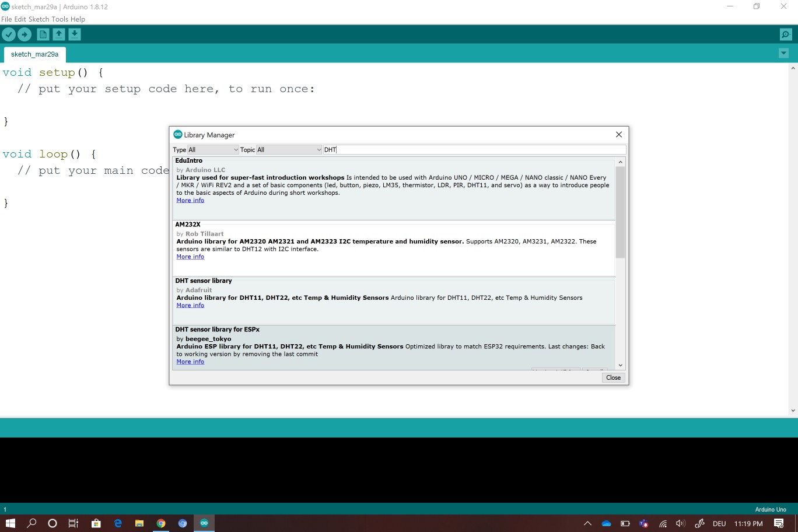Image resolution: width=798 pixels, height=532 pixels.
Task: Click the void setup() code line
Action: 53,73
